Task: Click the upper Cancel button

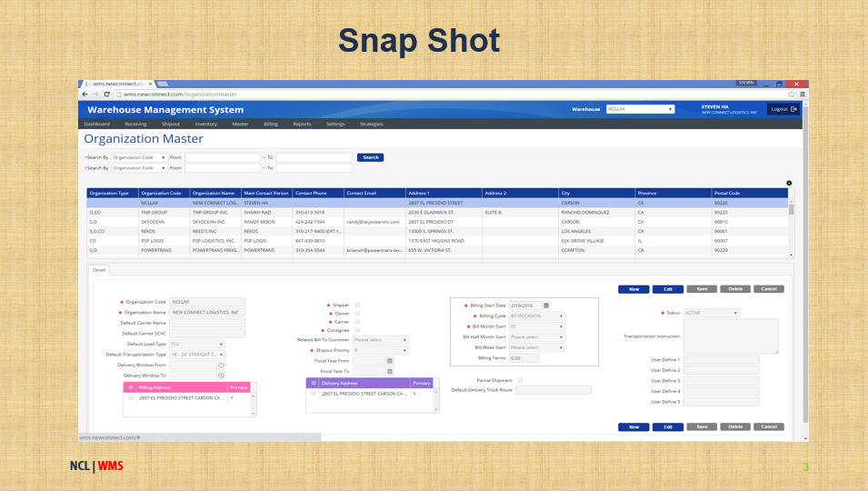Action: [x=769, y=289]
